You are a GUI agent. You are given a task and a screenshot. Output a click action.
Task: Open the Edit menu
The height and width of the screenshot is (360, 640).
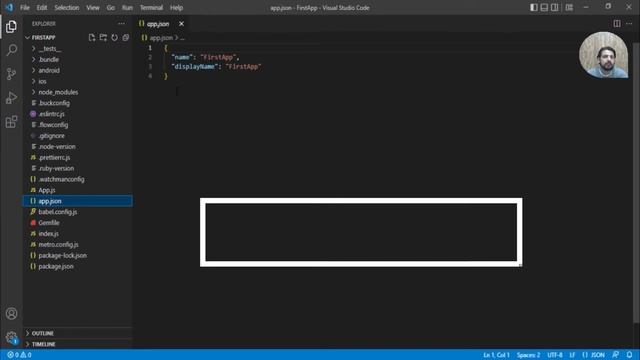pos(42,7)
